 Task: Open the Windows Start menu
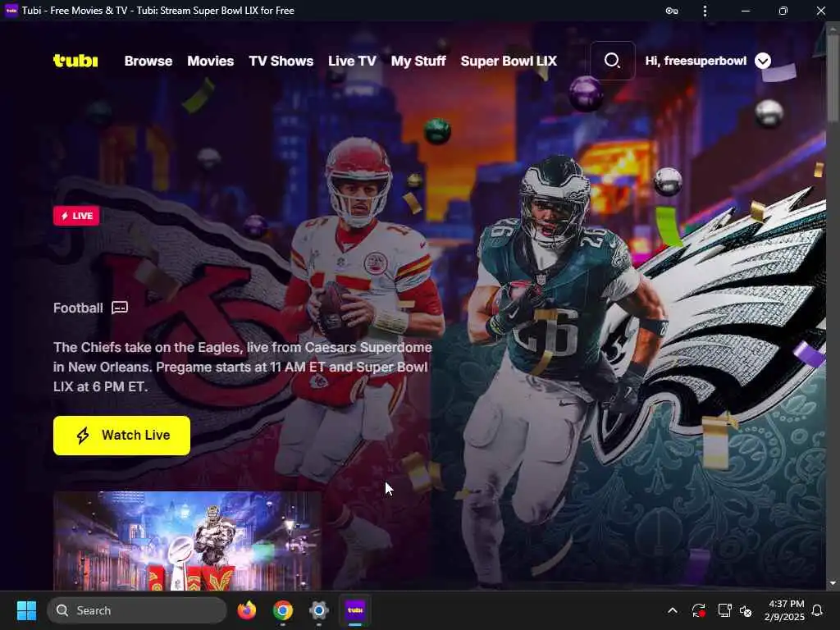coord(26,610)
